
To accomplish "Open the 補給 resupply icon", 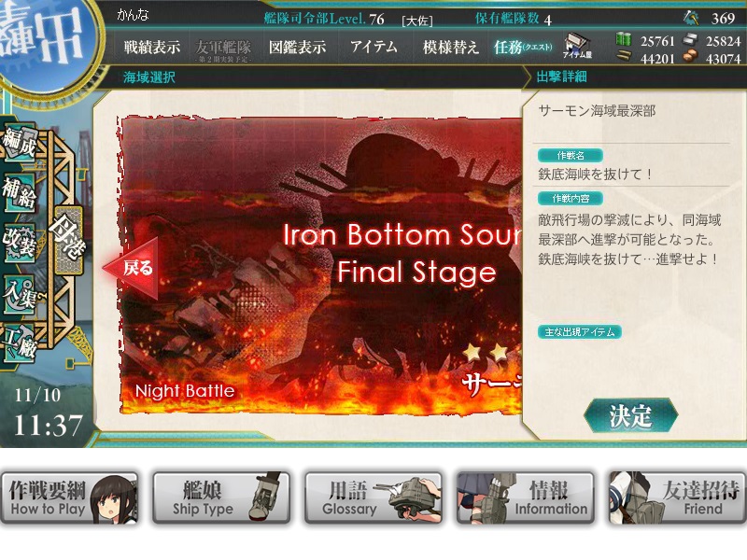I will click(20, 192).
